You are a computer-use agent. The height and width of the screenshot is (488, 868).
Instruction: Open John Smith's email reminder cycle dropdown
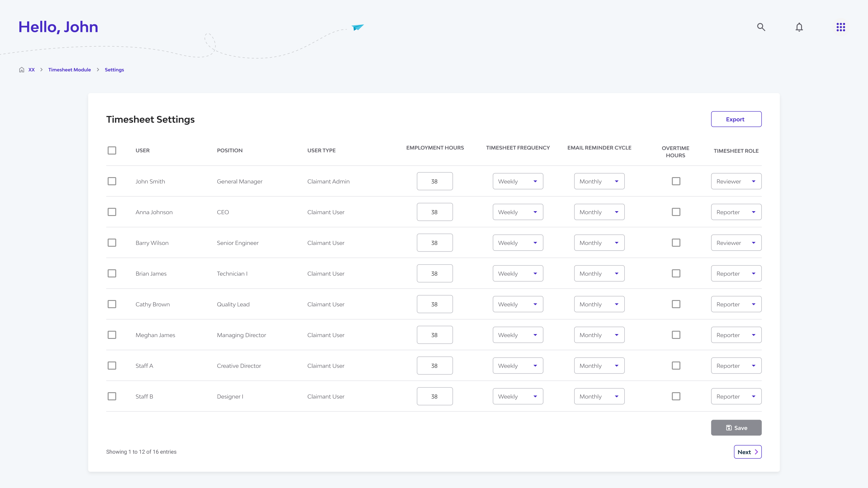click(599, 181)
